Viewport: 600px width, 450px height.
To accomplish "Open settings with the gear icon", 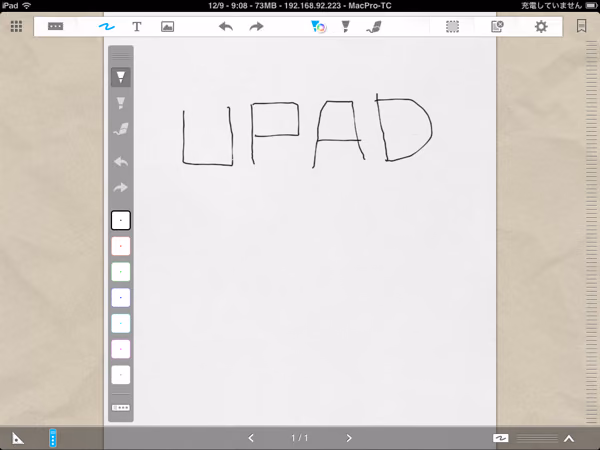I will [x=541, y=26].
